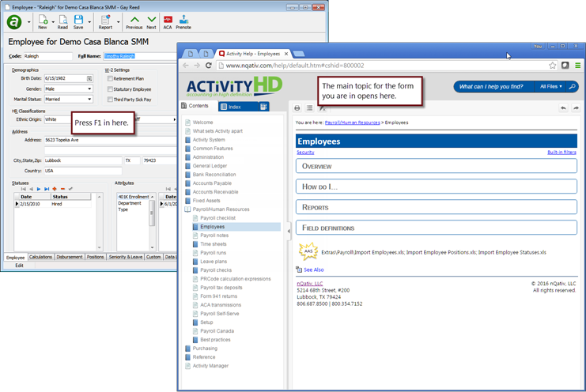This screenshot has width=586, height=392.
Task: Go to Next employee record
Action: (x=151, y=22)
